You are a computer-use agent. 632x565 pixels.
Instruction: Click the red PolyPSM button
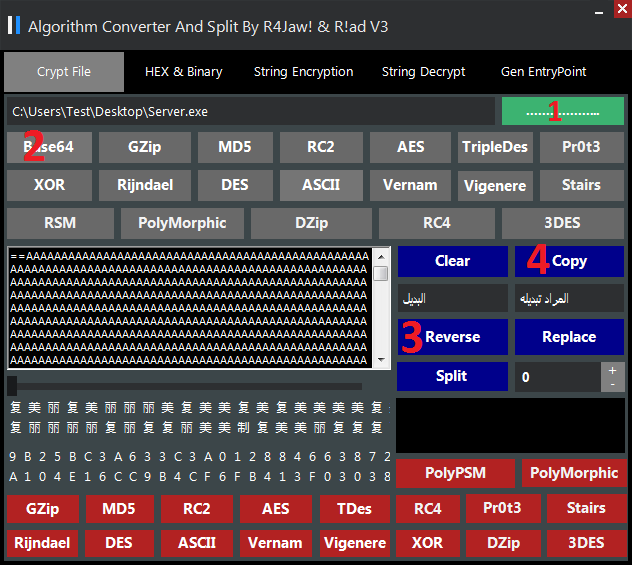tap(455, 473)
